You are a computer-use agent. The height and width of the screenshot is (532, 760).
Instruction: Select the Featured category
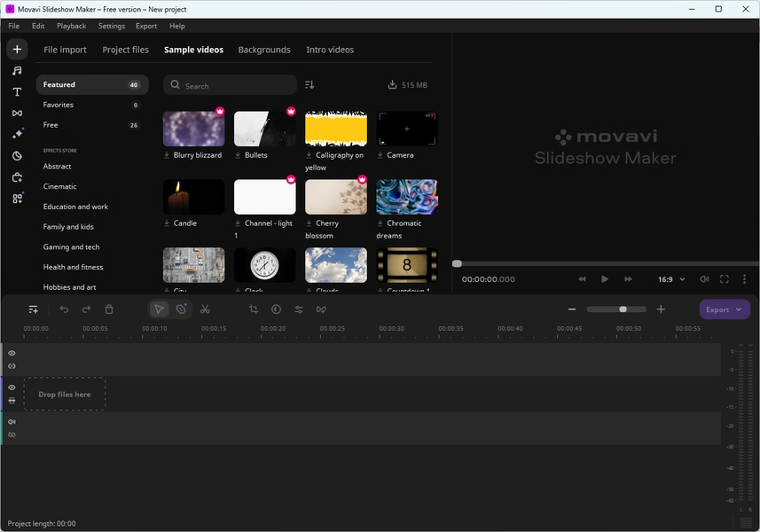92,85
